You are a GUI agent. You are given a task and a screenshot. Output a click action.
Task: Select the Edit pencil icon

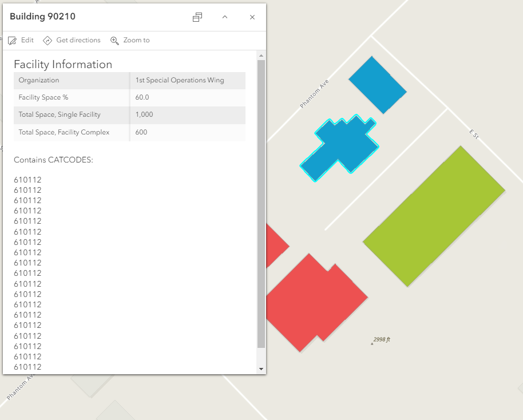[12, 40]
